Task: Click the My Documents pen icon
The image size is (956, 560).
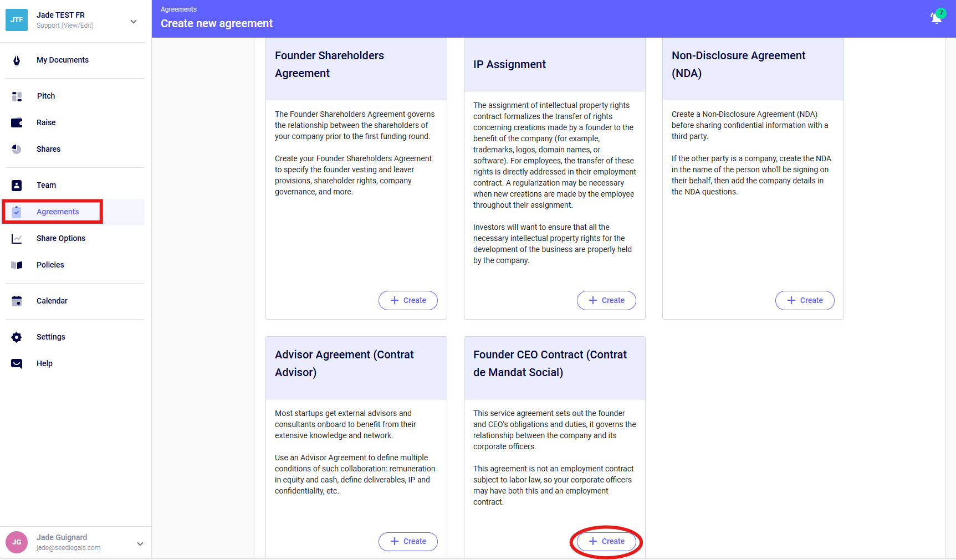Action: (x=17, y=60)
